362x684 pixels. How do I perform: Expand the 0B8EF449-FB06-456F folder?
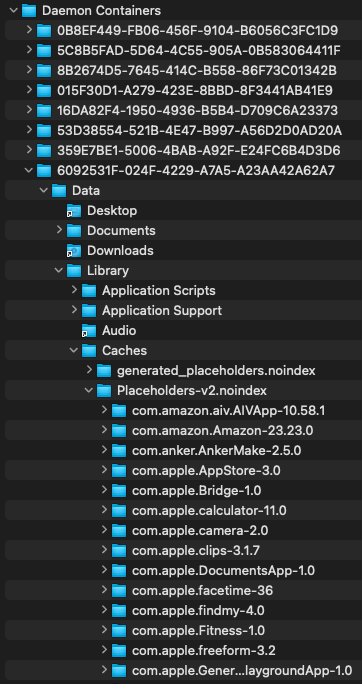click(29, 30)
